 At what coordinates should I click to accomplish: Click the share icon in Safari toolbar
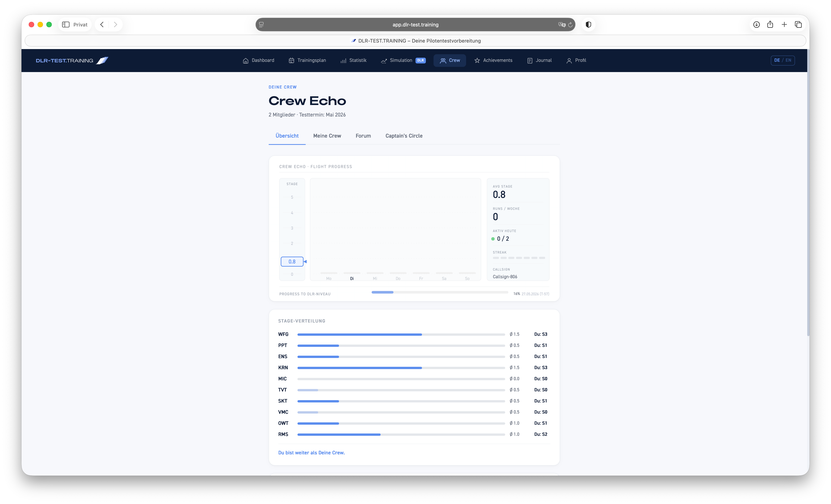tap(770, 25)
